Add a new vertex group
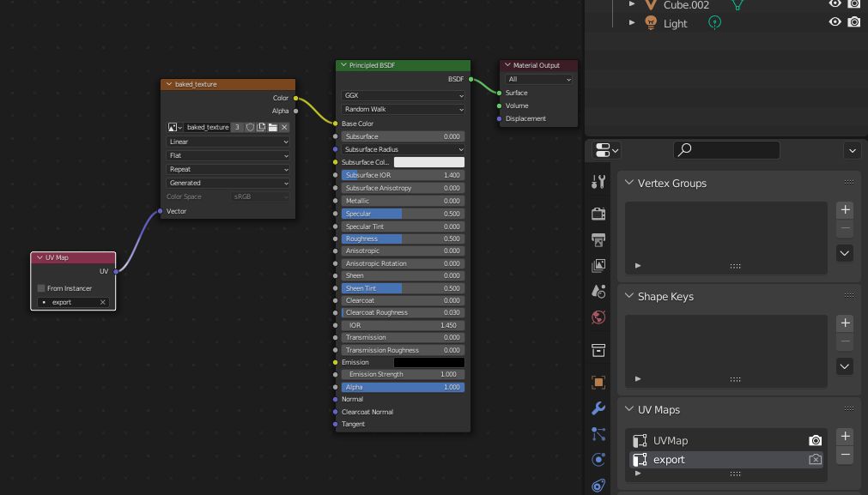This screenshot has height=495, width=868. [846, 209]
